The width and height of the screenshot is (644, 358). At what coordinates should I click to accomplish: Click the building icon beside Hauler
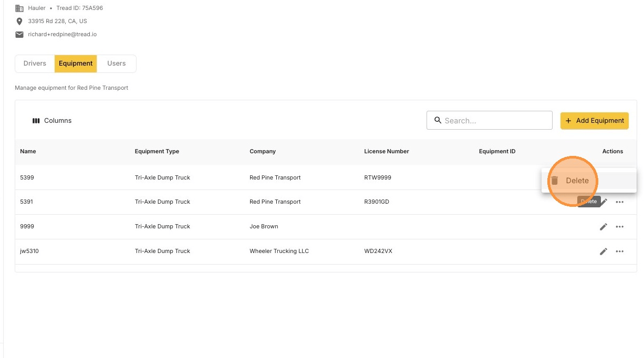pos(19,8)
